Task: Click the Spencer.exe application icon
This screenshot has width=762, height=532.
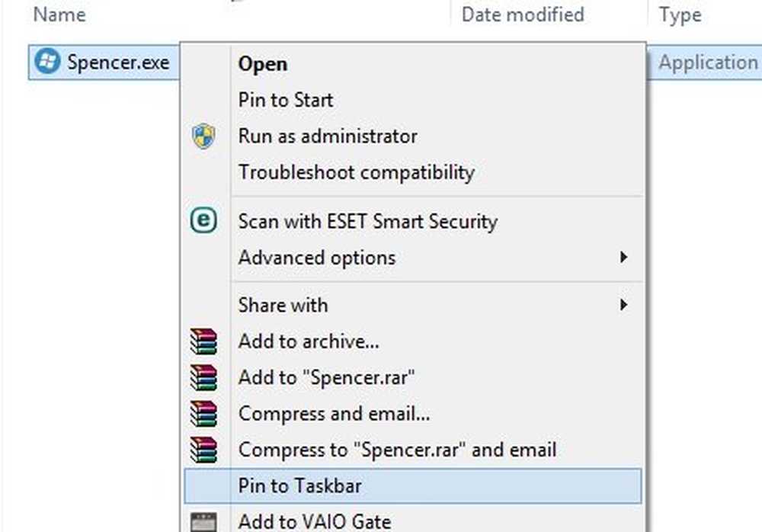Action: pyautogui.click(x=48, y=62)
